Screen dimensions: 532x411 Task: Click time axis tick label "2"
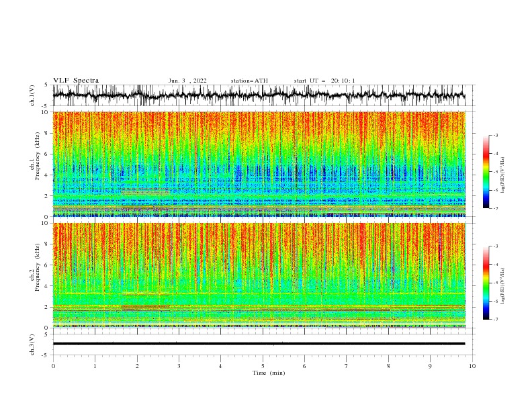click(x=137, y=366)
